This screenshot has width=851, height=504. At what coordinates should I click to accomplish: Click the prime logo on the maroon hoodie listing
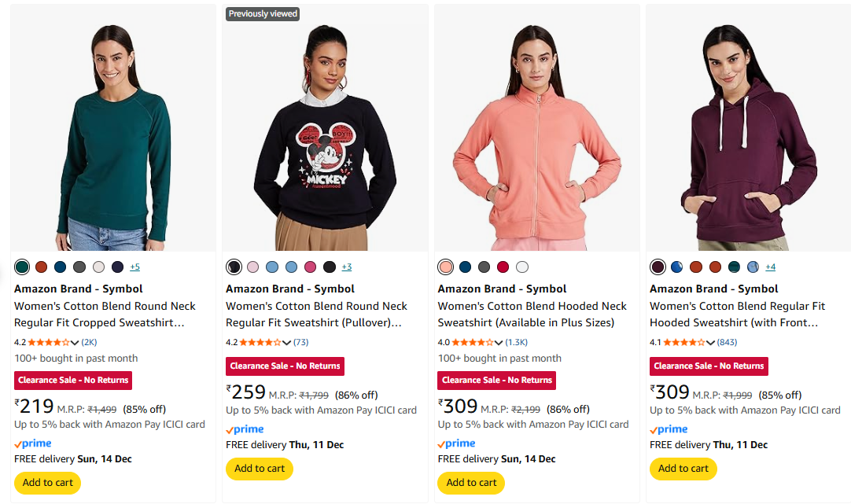[x=669, y=429]
